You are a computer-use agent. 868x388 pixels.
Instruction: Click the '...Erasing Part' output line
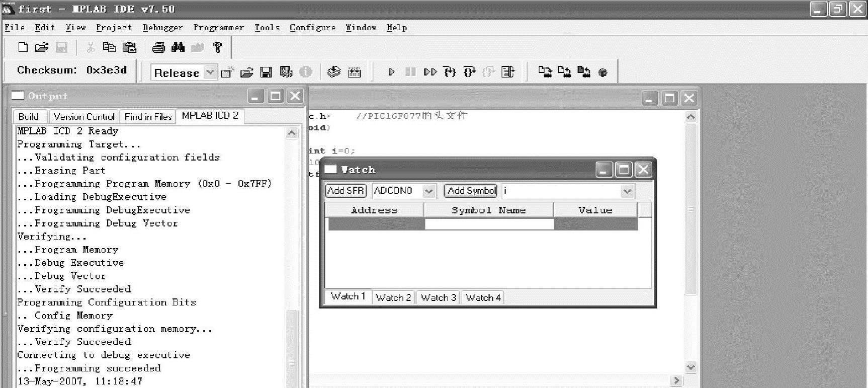point(61,171)
